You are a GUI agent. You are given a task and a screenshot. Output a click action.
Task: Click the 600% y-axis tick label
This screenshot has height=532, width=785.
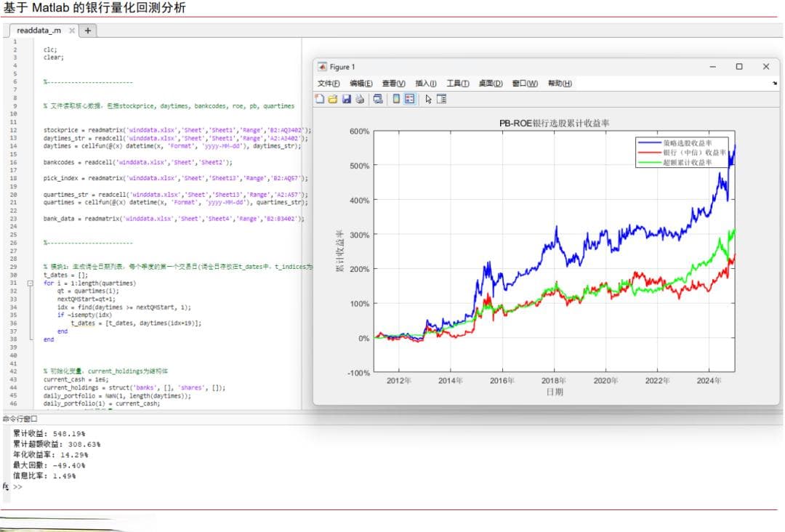(360, 131)
